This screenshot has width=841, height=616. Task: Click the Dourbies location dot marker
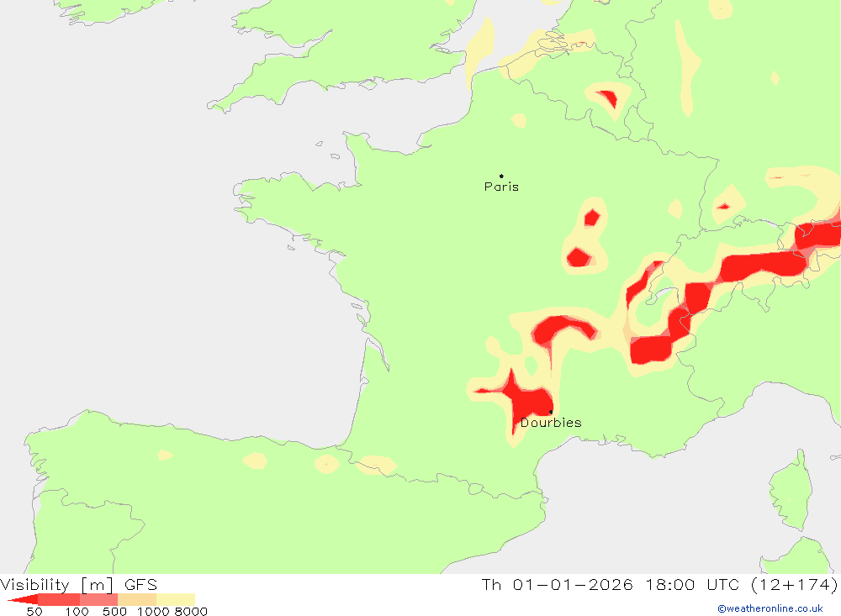551,412
